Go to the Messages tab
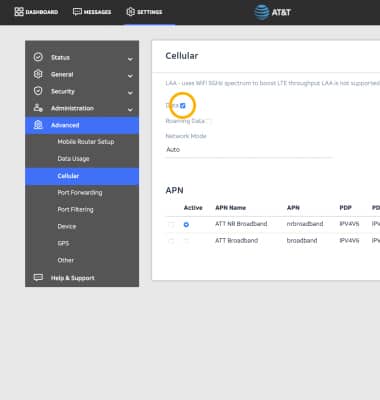The width and height of the screenshot is (380, 400). point(92,12)
